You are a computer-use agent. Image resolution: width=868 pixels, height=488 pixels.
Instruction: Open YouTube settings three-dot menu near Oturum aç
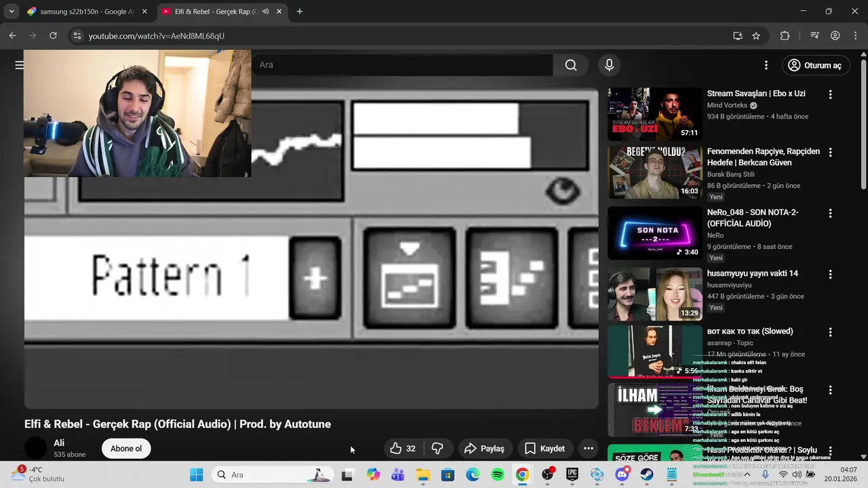coord(766,65)
